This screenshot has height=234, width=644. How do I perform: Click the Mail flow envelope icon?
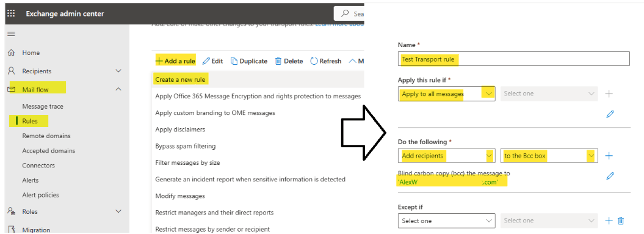(12, 89)
